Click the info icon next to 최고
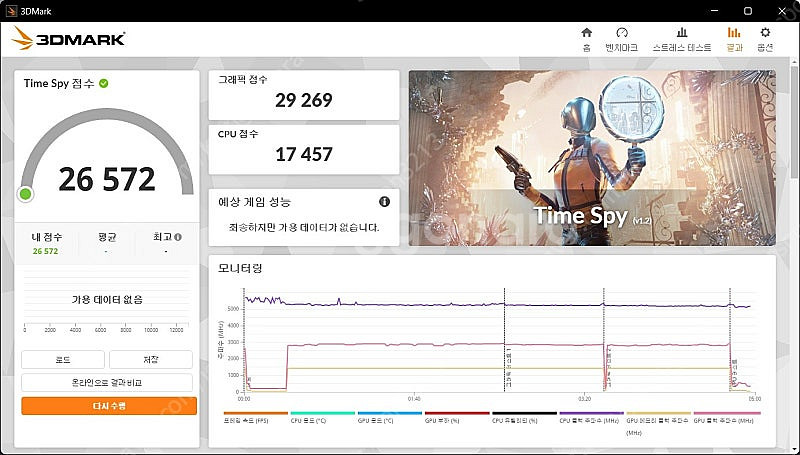The height and width of the screenshot is (455, 800). point(178,237)
